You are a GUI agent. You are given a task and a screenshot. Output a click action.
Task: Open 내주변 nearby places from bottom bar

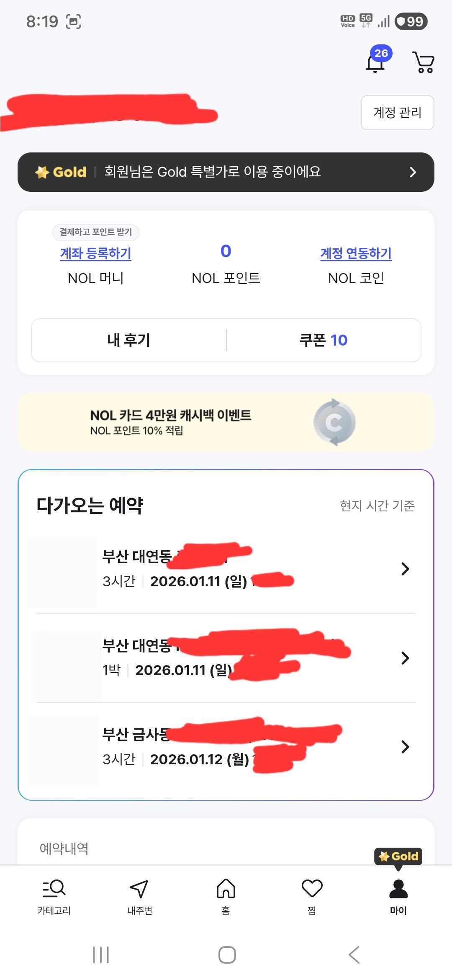click(x=140, y=895)
